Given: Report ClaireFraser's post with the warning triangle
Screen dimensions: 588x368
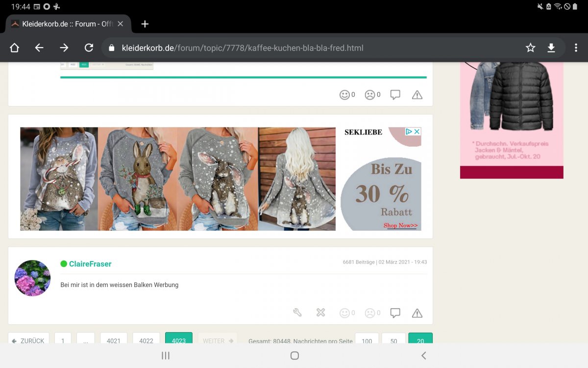Looking at the screenshot, I should 417,313.
